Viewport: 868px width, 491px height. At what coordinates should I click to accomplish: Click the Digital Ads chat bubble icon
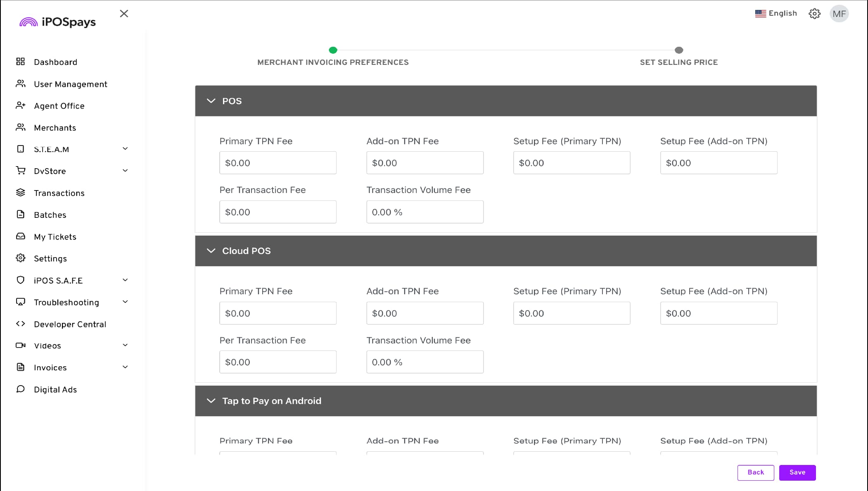tap(20, 389)
